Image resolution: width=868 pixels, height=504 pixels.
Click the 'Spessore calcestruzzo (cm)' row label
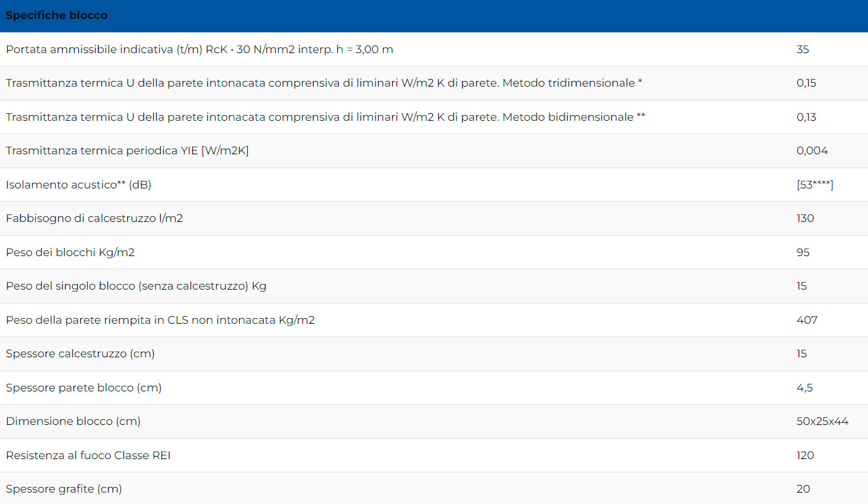click(x=80, y=353)
